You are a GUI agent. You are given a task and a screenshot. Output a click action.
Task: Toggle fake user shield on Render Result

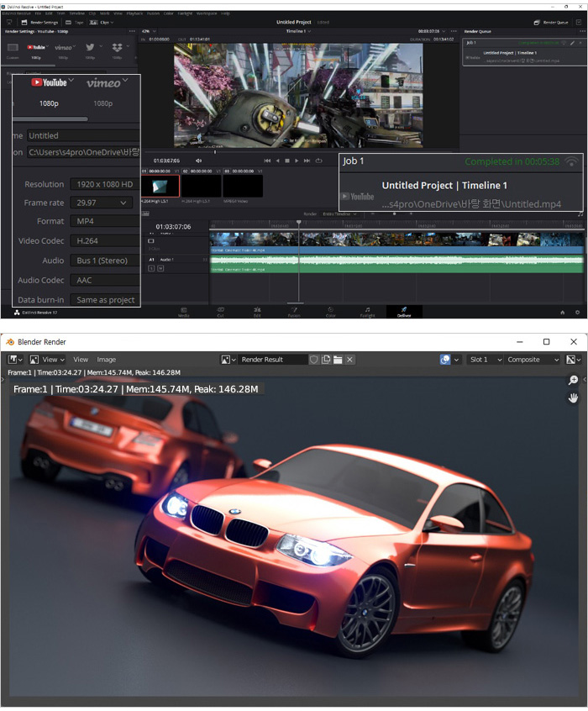(314, 360)
